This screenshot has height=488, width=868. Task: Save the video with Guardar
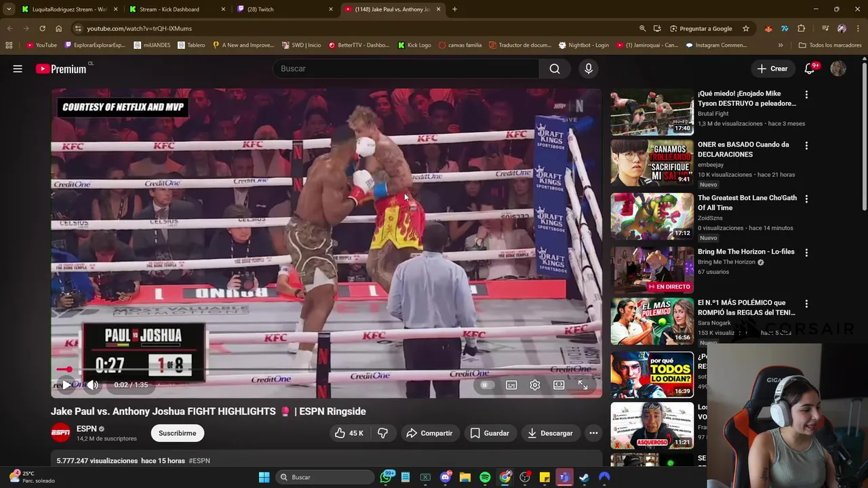click(489, 433)
